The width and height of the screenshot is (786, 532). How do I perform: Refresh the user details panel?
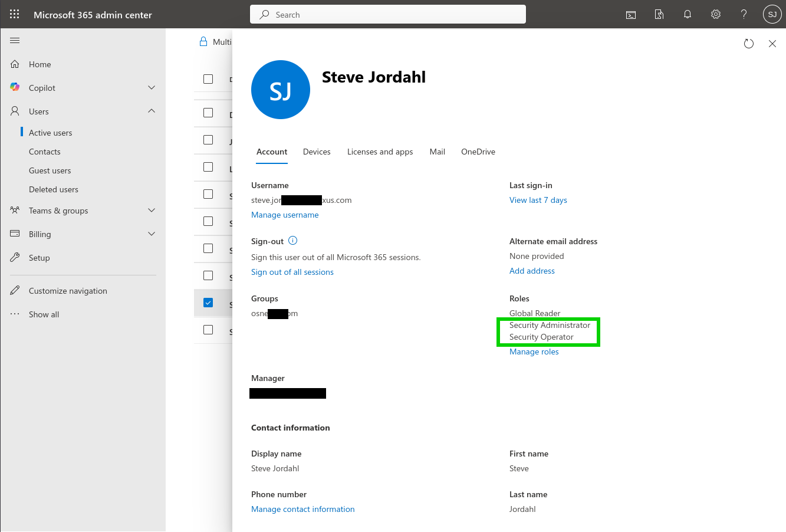click(749, 44)
